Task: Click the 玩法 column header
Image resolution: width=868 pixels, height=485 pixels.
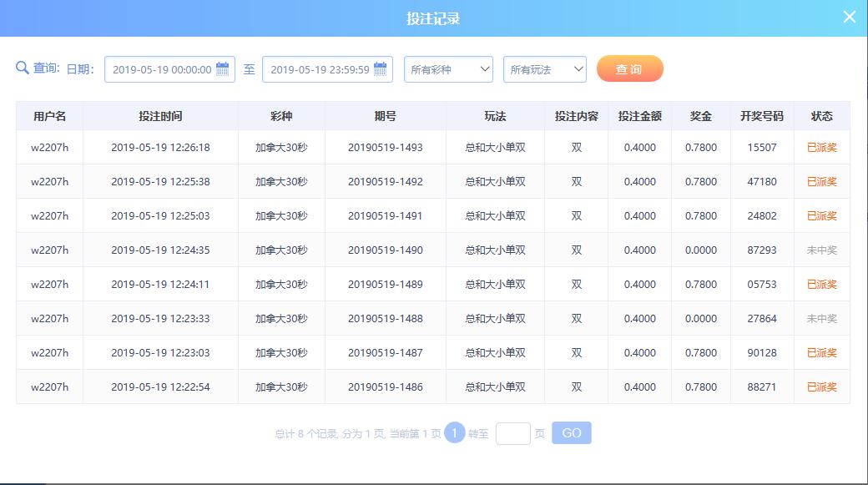Action: point(495,116)
